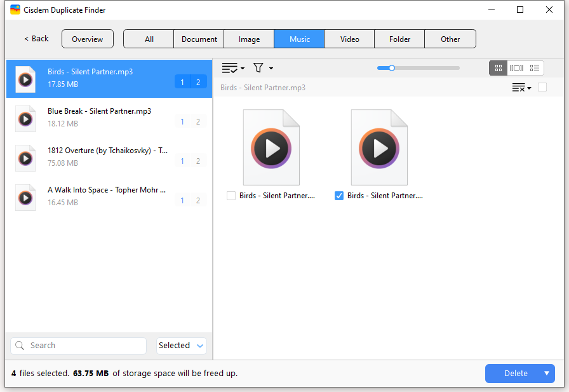Switch to side-by-side preview view
Viewport: 569px width, 392px height.
516,68
